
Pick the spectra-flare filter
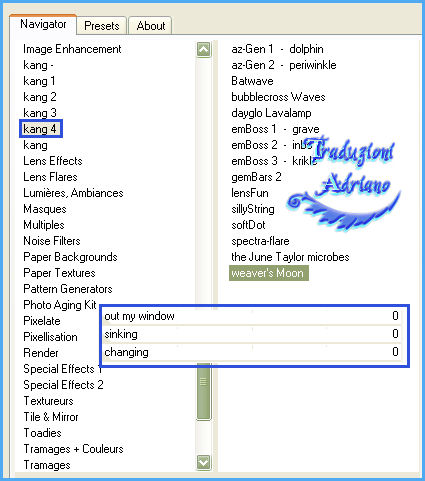point(260,241)
